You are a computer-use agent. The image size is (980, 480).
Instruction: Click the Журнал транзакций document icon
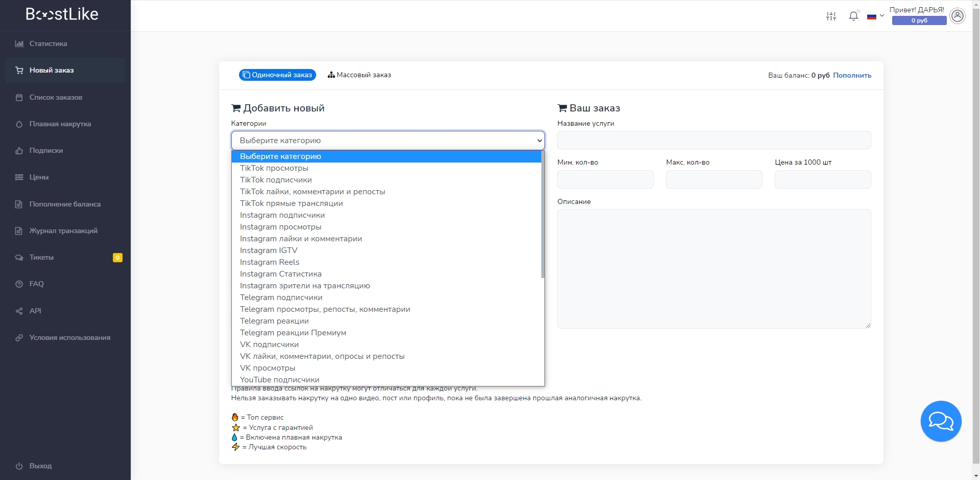pos(19,231)
